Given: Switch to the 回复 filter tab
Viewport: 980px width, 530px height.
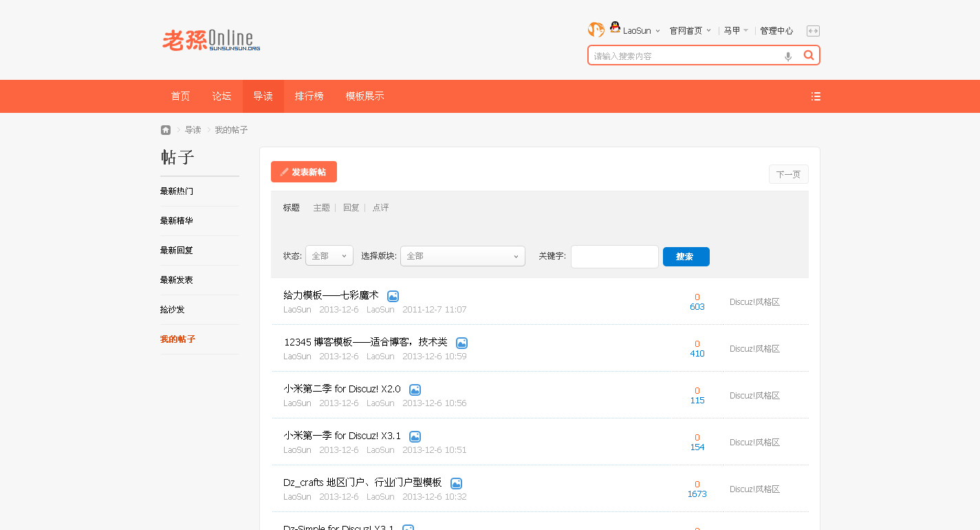Looking at the screenshot, I should tap(351, 208).
